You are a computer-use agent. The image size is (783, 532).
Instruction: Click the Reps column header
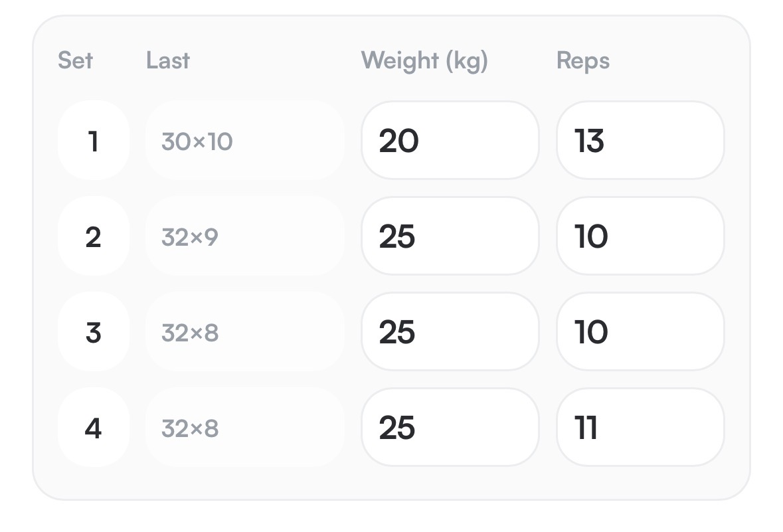(582, 61)
